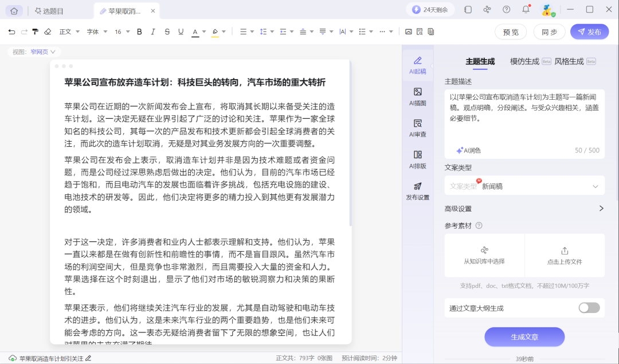
Task: Click the insert image toolbar icon
Action: 408,32
